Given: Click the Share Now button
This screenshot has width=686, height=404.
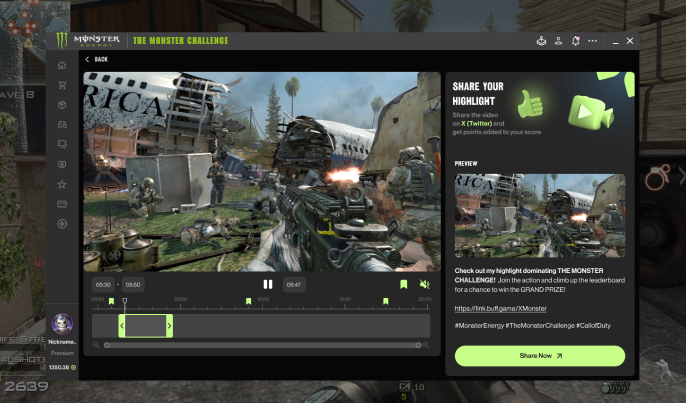Looking at the screenshot, I should (x=539, y=355).
